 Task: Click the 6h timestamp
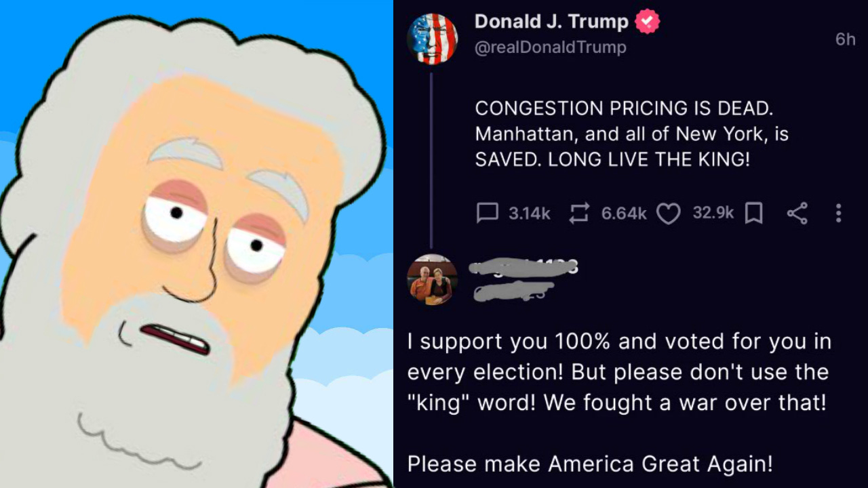pyautogui.click(x=845, y=39)
